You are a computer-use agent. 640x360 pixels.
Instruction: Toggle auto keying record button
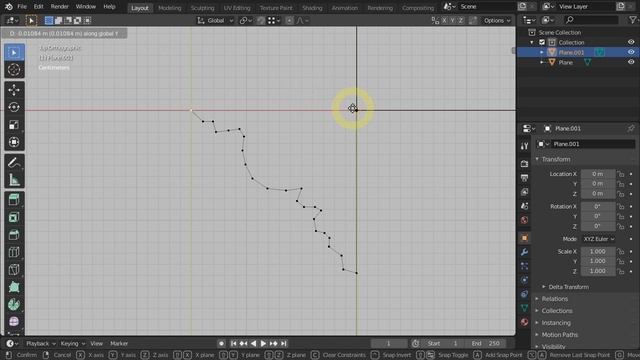pyautogui.click(x=221, y=344)
